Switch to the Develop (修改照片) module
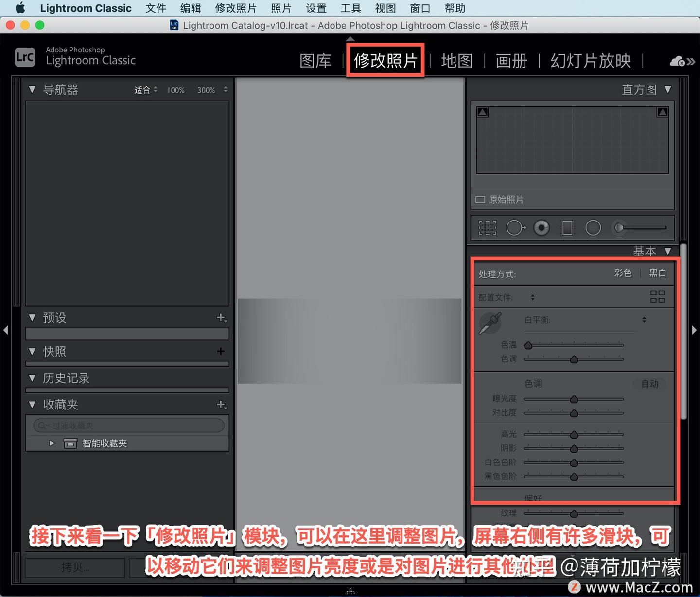Image resolution: width=700 pixels, height=597 pixels. click(x=385, y=60)
